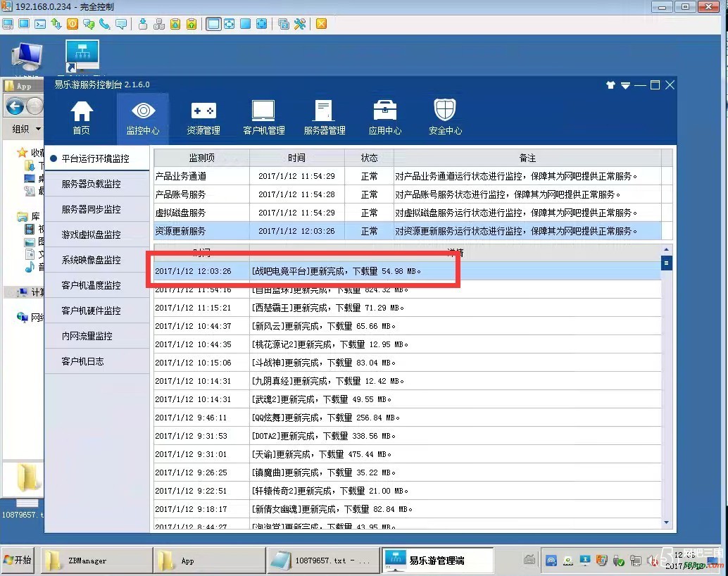This screenshot has width=728, height=576.
Task: Select the 产品账号服务 row
Action: [408, 194]
